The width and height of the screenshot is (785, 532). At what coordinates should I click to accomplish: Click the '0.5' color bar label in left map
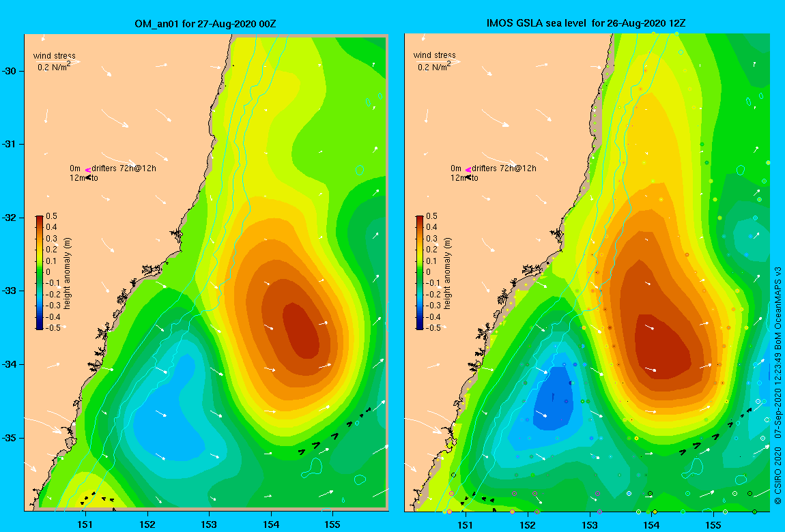tap(52, 216)
